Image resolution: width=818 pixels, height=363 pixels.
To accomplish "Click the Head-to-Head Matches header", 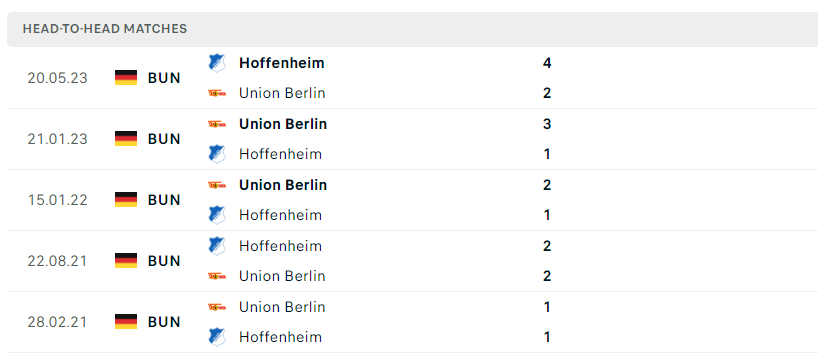I will pos(105,29).
